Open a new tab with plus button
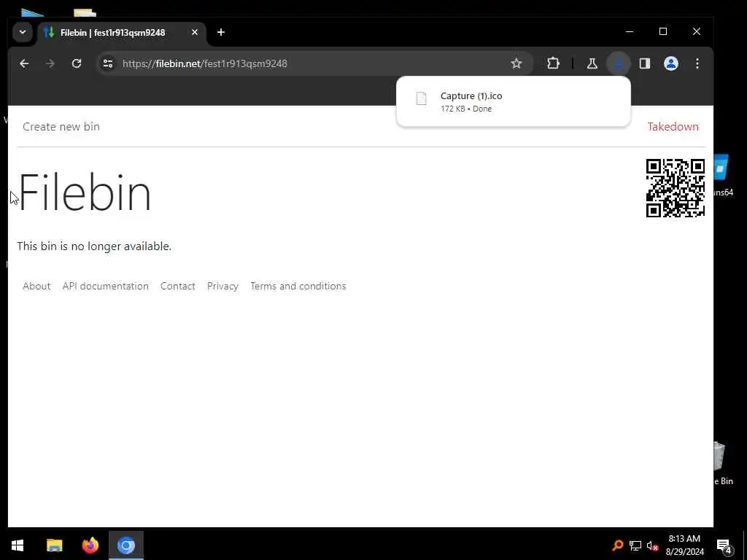 (x=220, y=32)
